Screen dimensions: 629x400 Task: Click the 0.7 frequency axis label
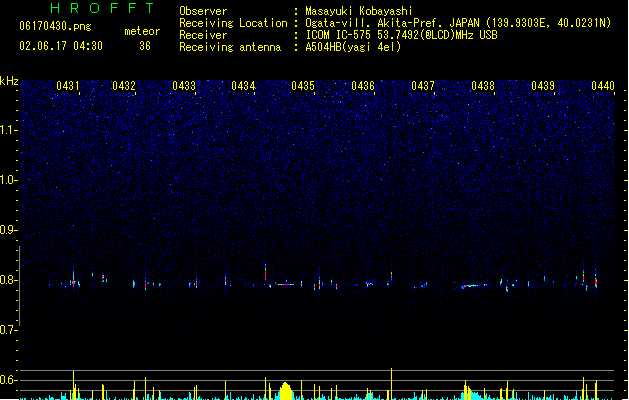coord(8,330)
